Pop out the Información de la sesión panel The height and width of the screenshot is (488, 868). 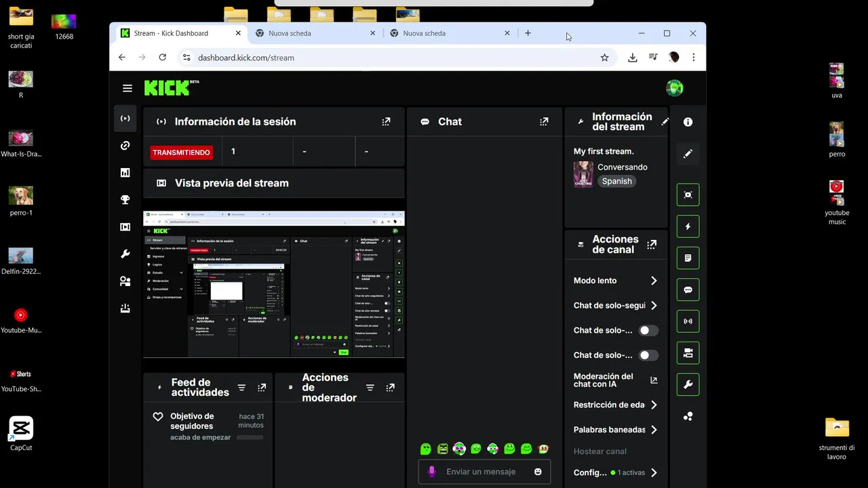coord(386,122)
